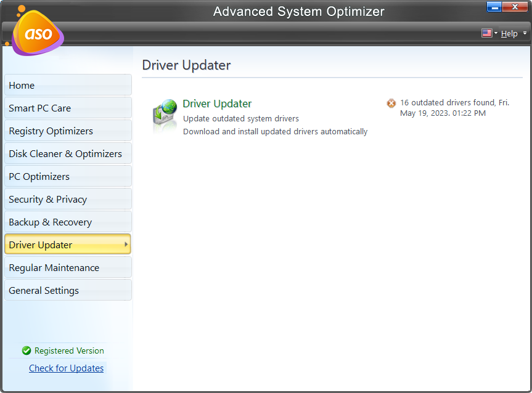Screen dimensions: 532x393
Task: Click the Check for Updates link
Action: pos(66,368)
